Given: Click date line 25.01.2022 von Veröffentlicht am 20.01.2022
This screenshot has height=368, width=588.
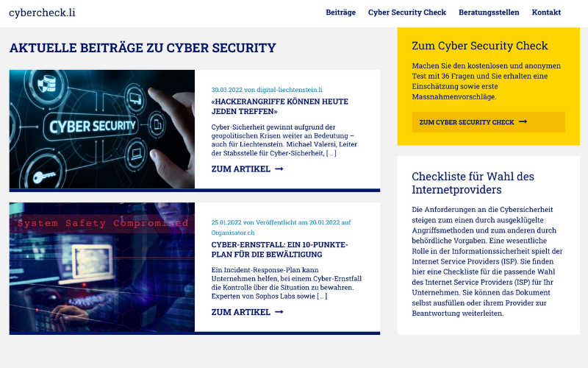Looking at the screenshot, I should [x=281, y=227].
